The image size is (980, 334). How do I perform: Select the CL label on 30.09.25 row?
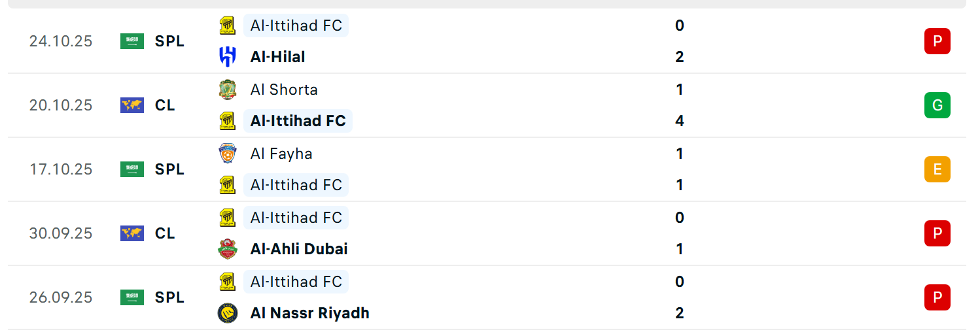[x=165, y=233]
